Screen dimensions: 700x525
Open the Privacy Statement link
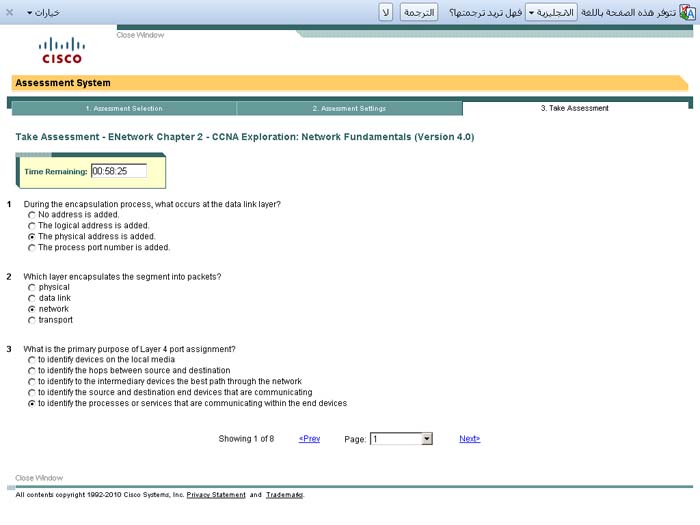tap(216, 495)
